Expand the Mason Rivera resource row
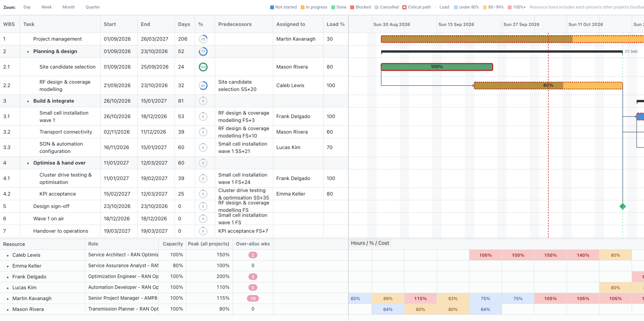Viewport: 644px width, 321px height. tap(8, 310)
